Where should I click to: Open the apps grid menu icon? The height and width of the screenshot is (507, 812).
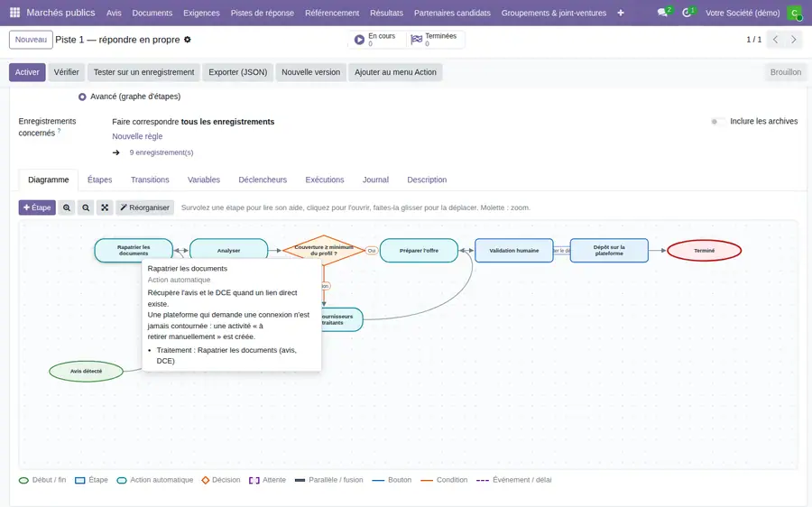tap(14, 13)
